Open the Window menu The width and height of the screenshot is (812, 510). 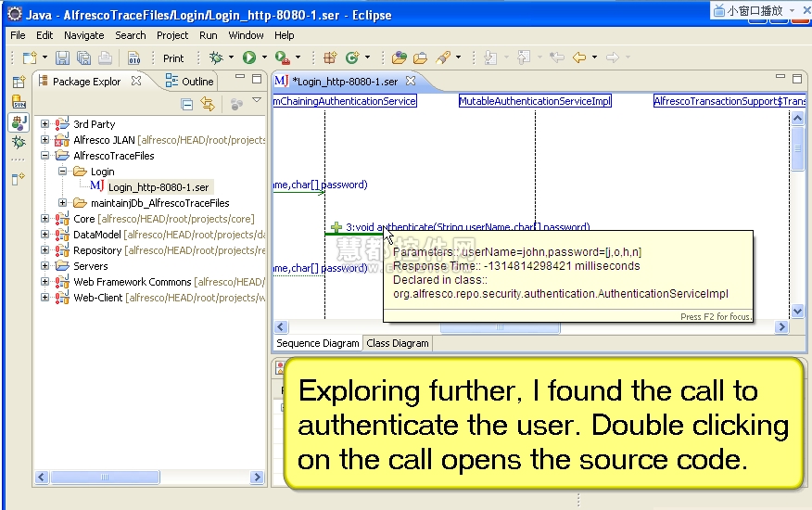click(x=246, y=35)
